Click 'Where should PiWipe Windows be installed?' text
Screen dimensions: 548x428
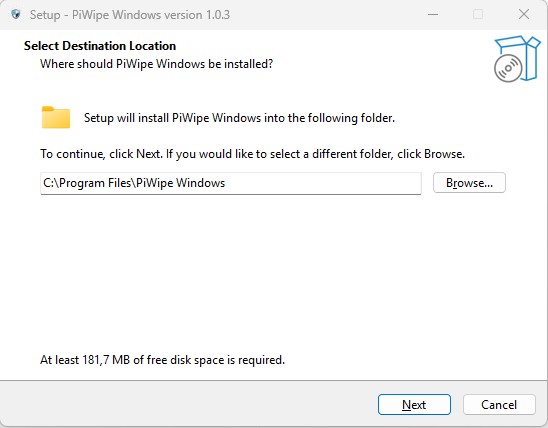tap(157, 64)
